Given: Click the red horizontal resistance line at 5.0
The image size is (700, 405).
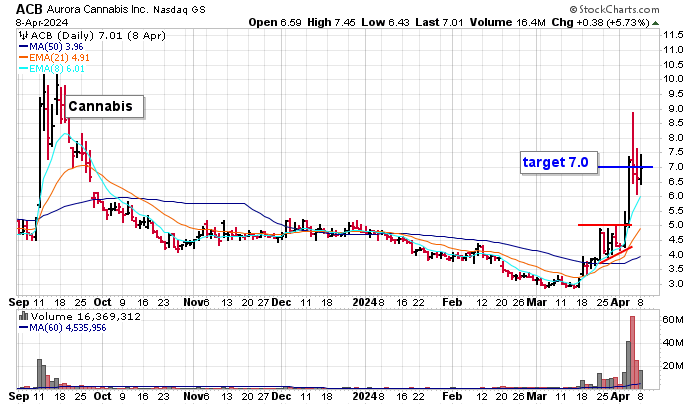Looking at the screenshot, I should tap(605, 225).
